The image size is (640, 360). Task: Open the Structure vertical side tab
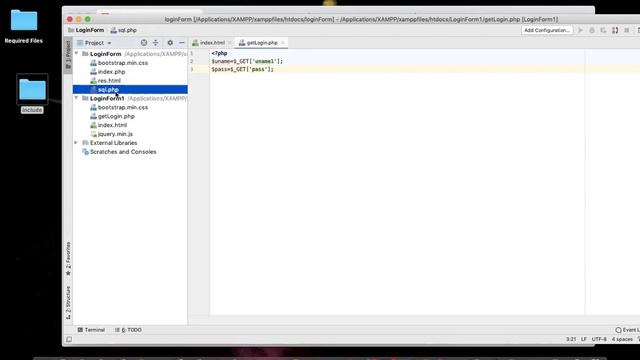click(68, 302)
